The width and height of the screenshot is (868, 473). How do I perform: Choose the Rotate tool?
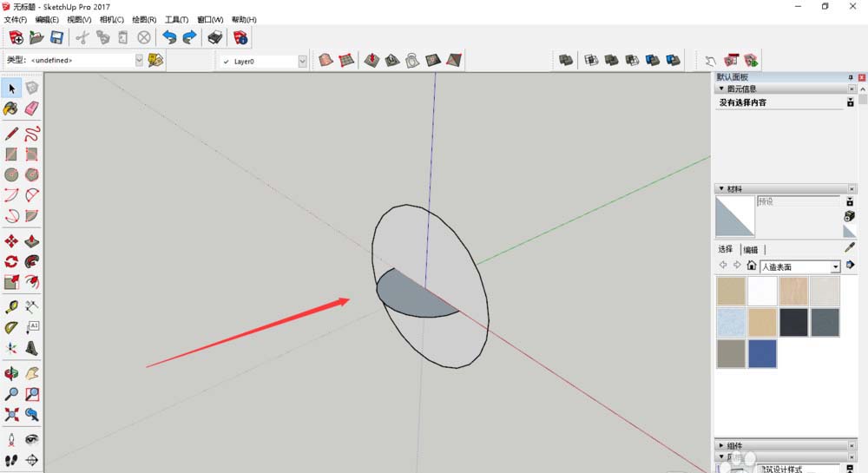tap(11, 262)
